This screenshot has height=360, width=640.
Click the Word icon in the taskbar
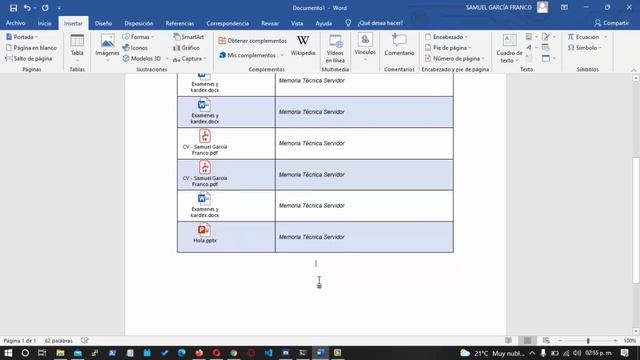321,353
